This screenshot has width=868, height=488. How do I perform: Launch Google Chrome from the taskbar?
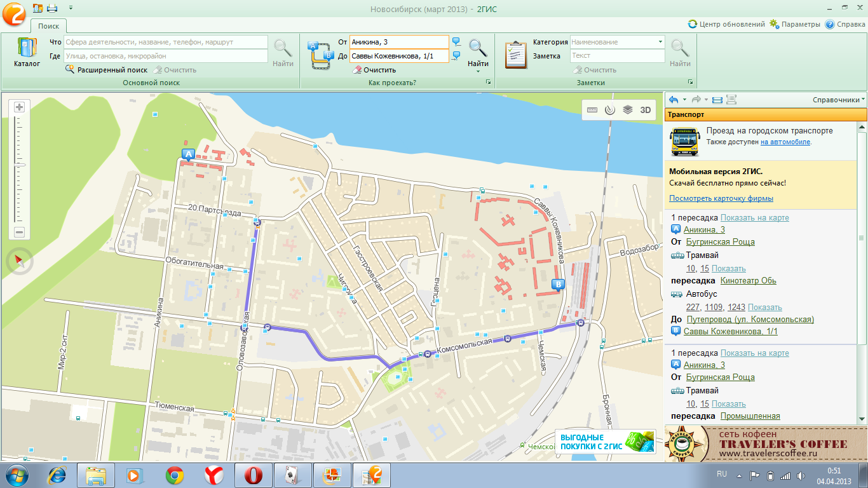[x=175, y=475]
